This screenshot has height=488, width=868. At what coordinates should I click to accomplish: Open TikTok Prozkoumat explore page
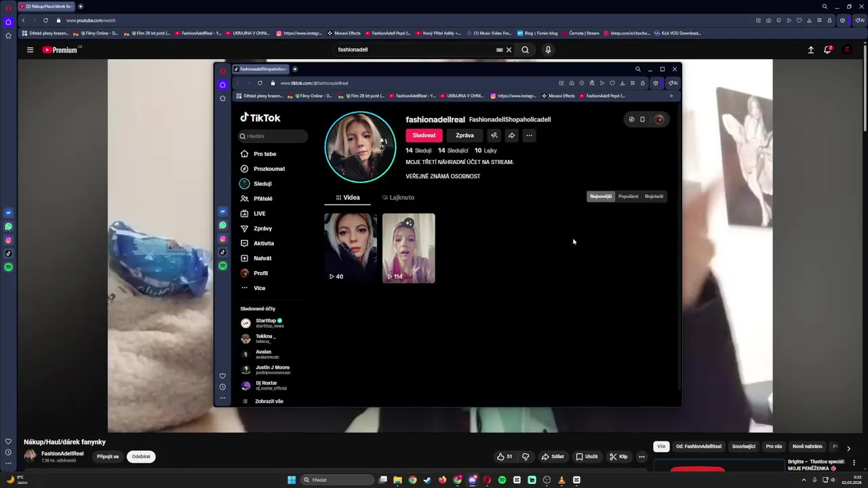(262, 169)
